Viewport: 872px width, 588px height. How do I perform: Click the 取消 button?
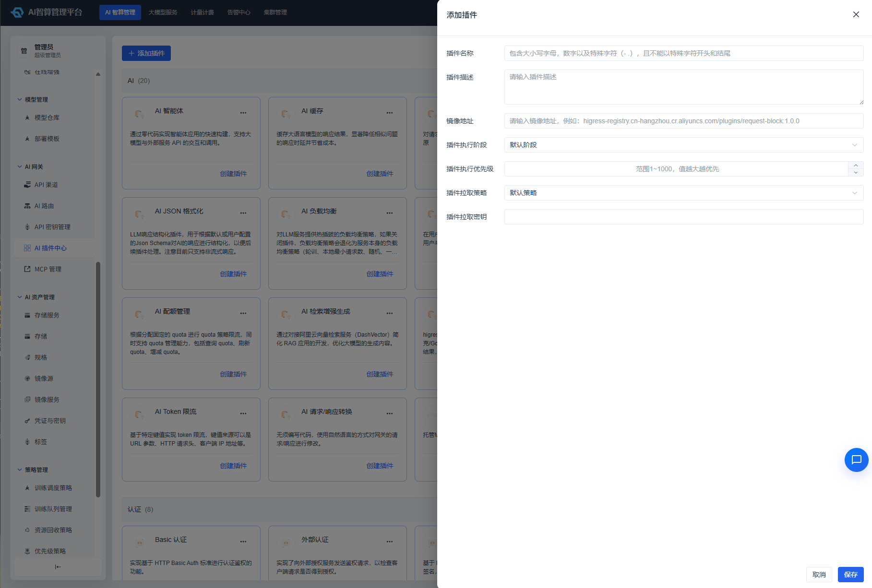pos(819,575)
